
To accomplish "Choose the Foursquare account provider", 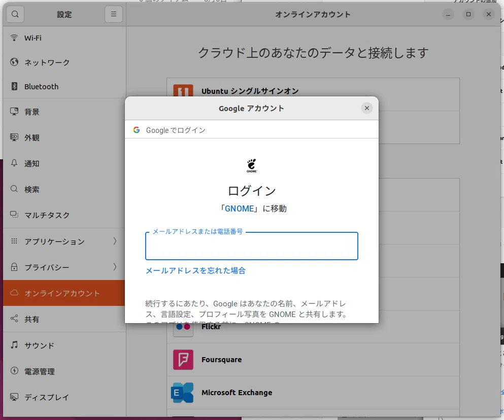I will 313,360.
